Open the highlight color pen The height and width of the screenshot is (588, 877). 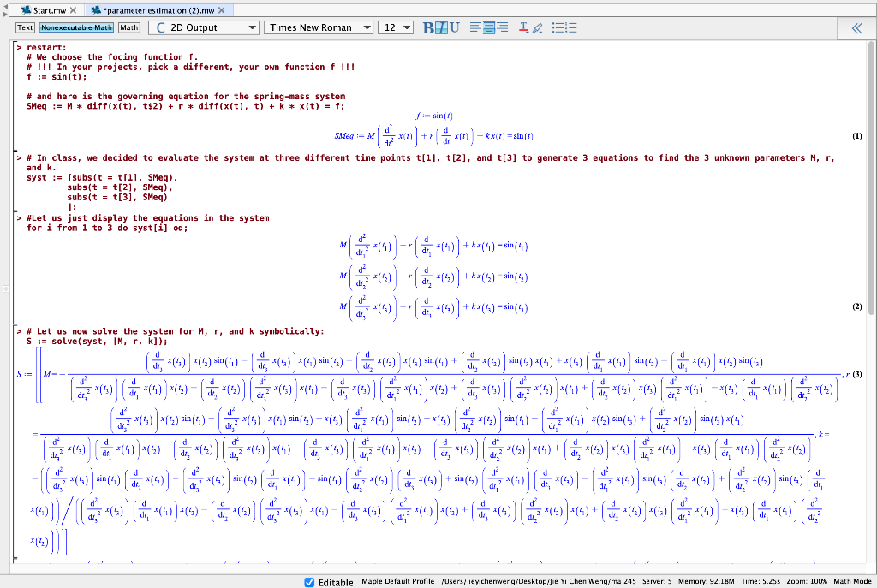coord(537,27)
